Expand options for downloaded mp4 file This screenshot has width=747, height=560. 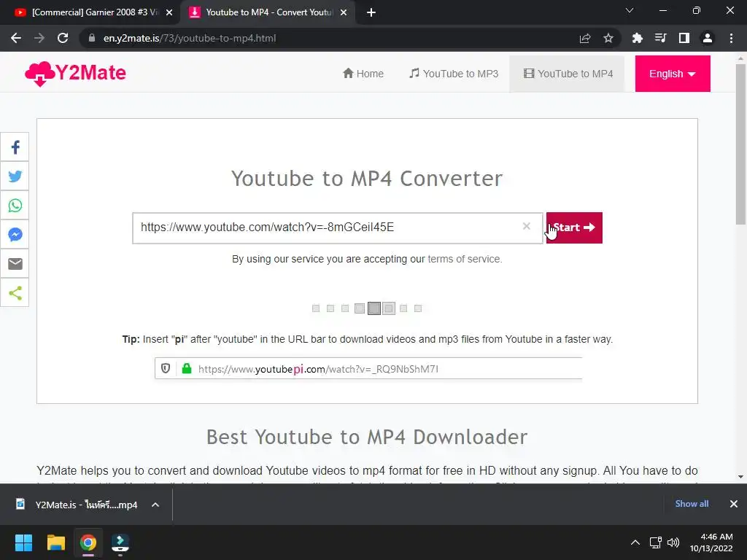coord(155,505)
